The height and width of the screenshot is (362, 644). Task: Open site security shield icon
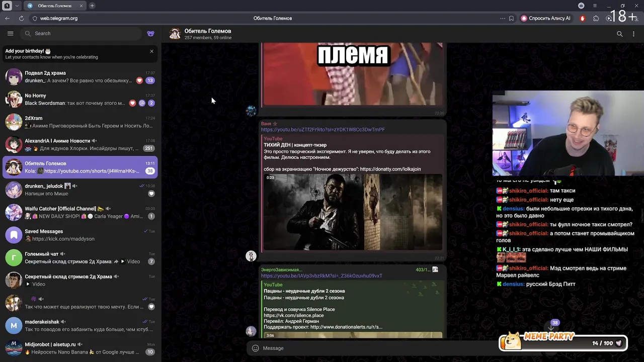coord(35,18)
